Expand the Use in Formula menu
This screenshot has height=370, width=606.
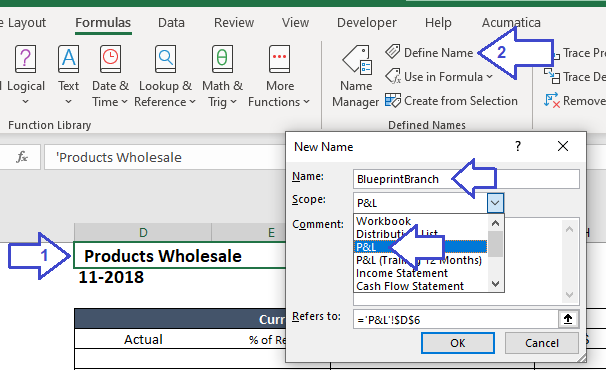pyautogui.click(x=439, y=77)
